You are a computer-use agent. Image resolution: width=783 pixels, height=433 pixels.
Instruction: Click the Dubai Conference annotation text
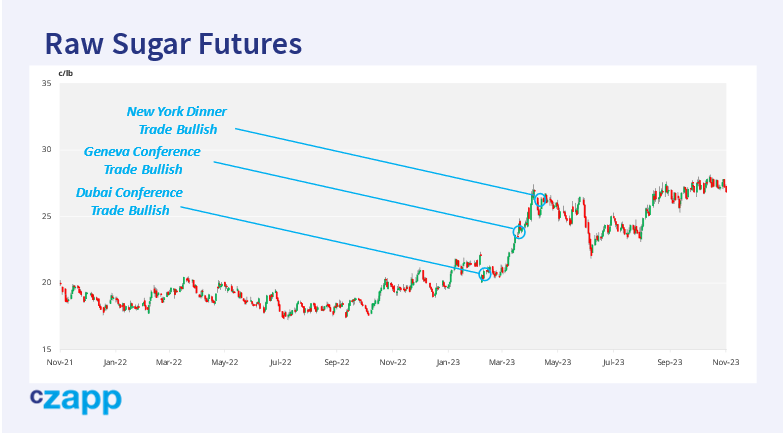click(129, 201)
